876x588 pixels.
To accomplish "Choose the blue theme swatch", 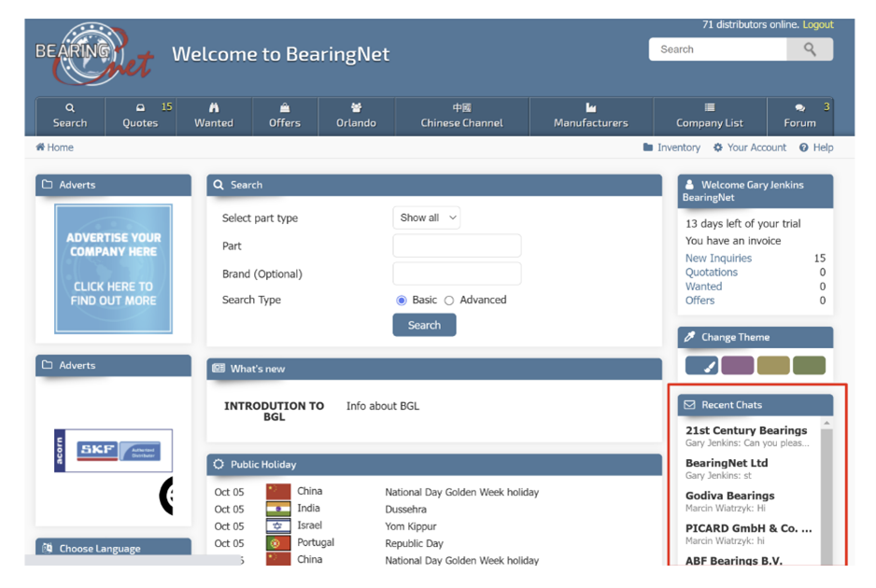I will [x=701, y=365].
